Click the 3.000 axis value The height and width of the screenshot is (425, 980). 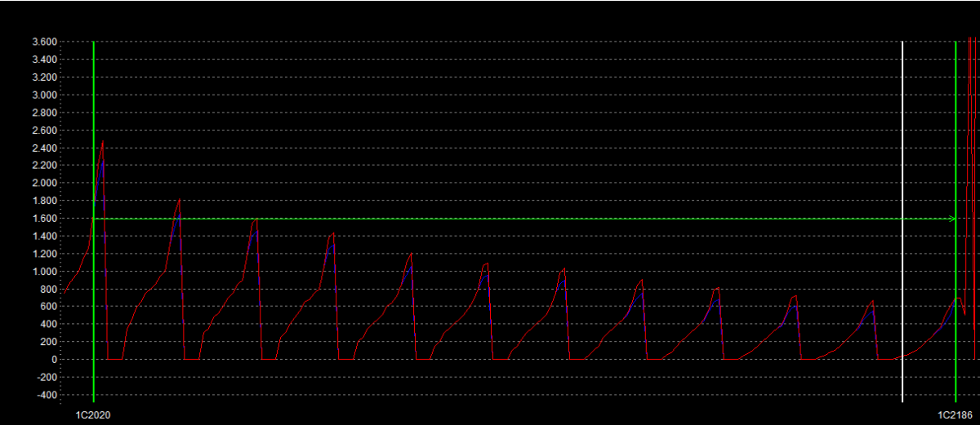(44, 95)
